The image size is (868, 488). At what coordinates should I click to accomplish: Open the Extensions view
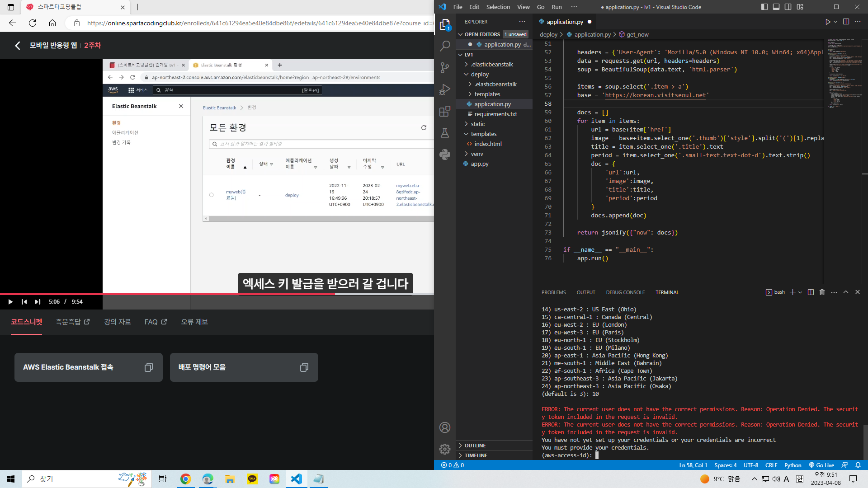[x=445, y=111]
